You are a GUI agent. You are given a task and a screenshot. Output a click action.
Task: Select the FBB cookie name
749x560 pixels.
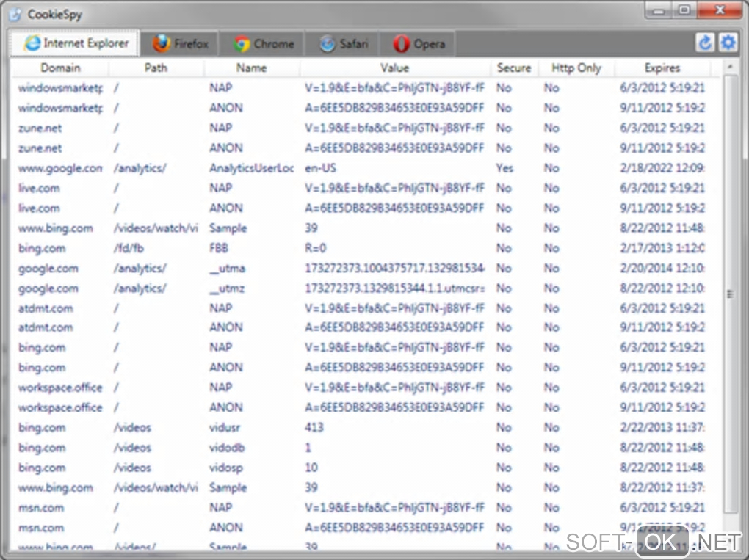tap(219, 248)
